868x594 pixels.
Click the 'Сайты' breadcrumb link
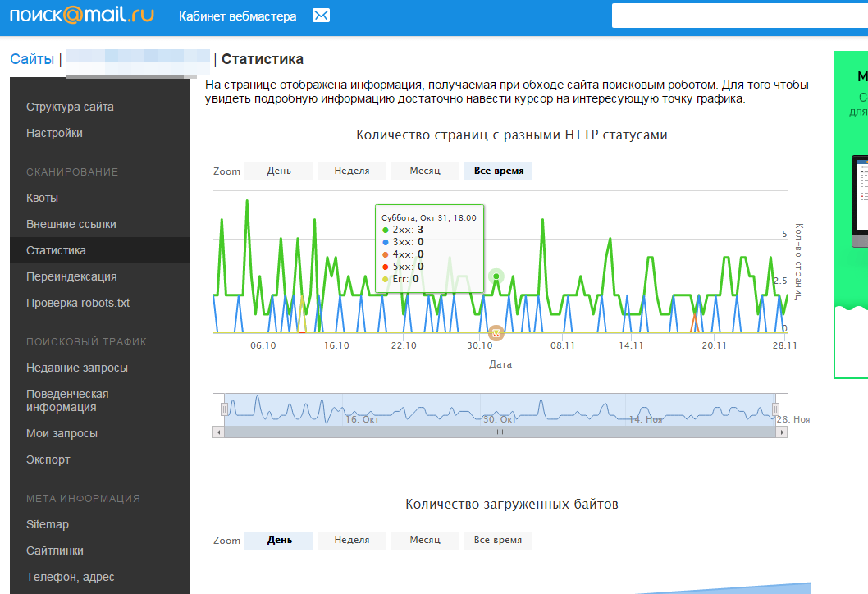[x=32, y=59]
